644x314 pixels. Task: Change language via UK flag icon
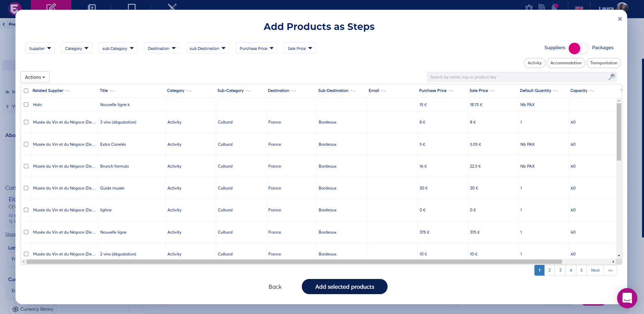click(579, 8)
